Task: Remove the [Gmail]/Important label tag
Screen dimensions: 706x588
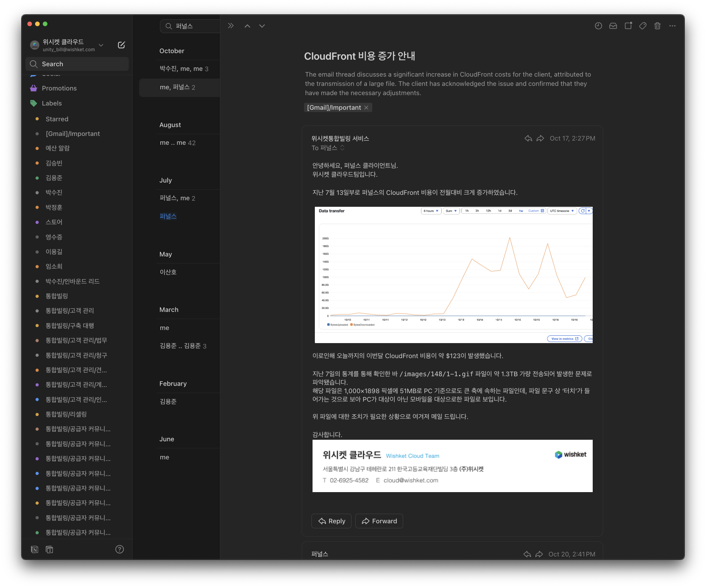Action: 366,107
